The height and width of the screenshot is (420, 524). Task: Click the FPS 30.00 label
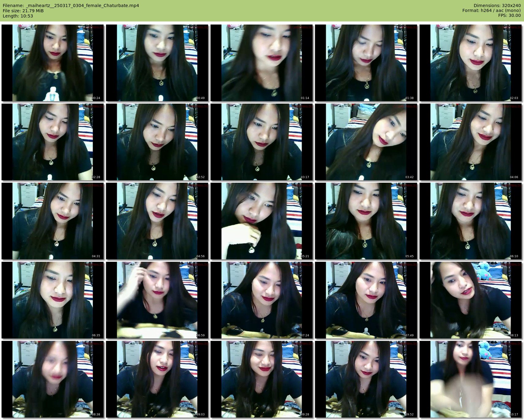point(509,15)
